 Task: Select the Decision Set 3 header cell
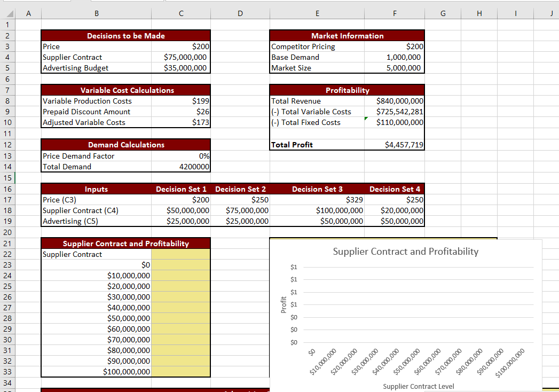pyautogui.click(x=317, y=189)
